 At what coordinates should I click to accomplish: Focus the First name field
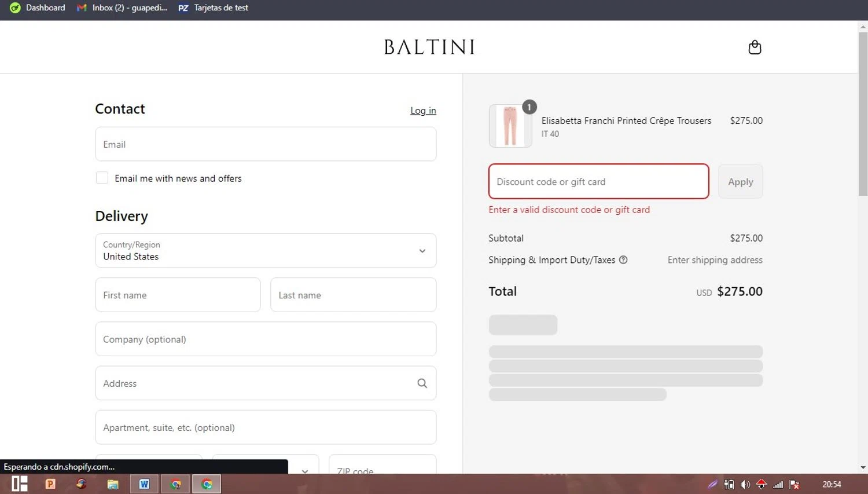point(178,295)
